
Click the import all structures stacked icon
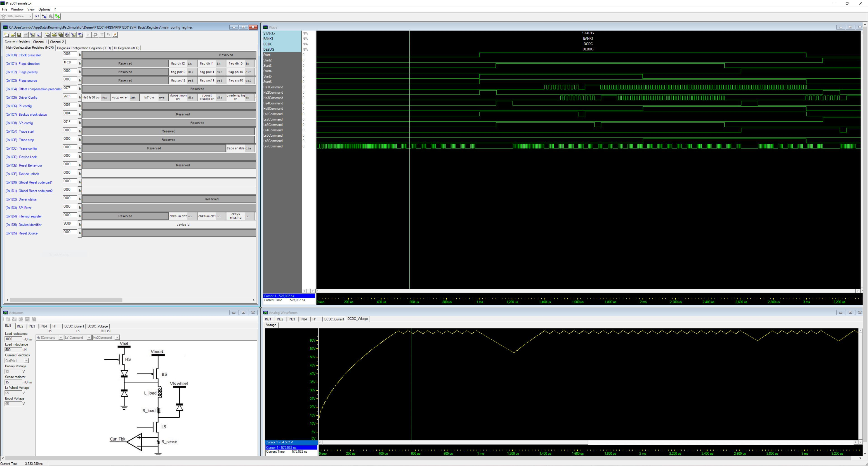[74, 35]
